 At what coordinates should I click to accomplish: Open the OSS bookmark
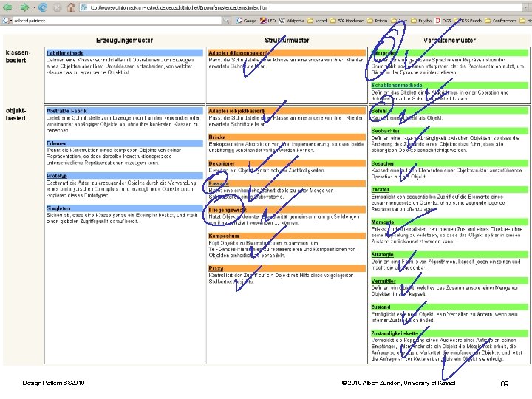[443, 21]
